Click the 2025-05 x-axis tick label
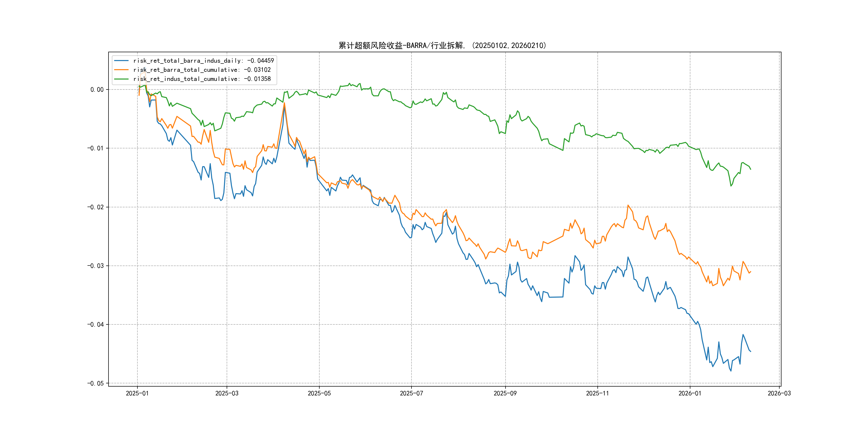 [x=319, y=393]
